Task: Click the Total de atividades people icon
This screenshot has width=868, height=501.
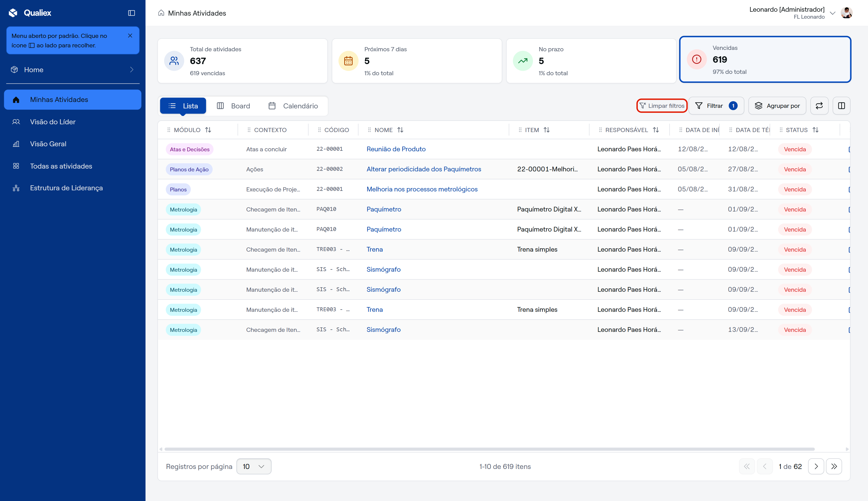Action: click(174, 61)
